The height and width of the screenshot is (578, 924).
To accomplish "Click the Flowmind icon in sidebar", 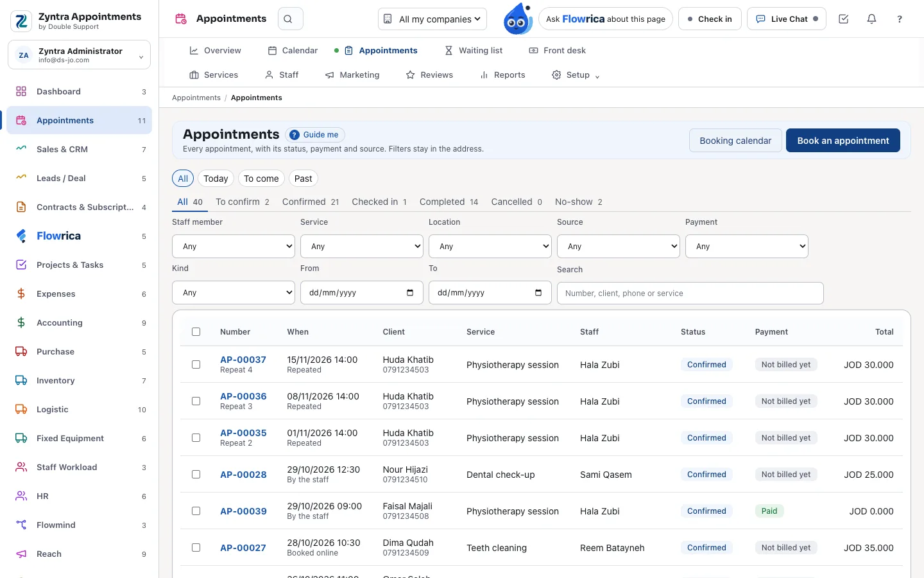I will [x=21, y=525].
